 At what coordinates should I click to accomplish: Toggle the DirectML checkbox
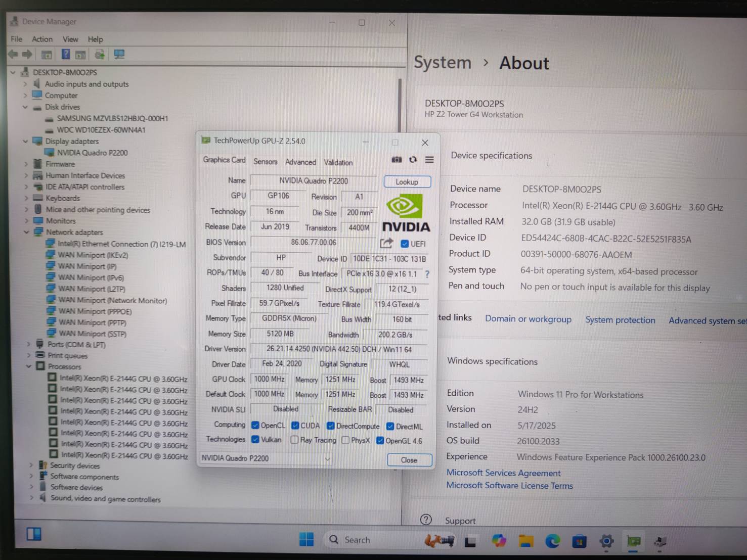click(390, 427)
